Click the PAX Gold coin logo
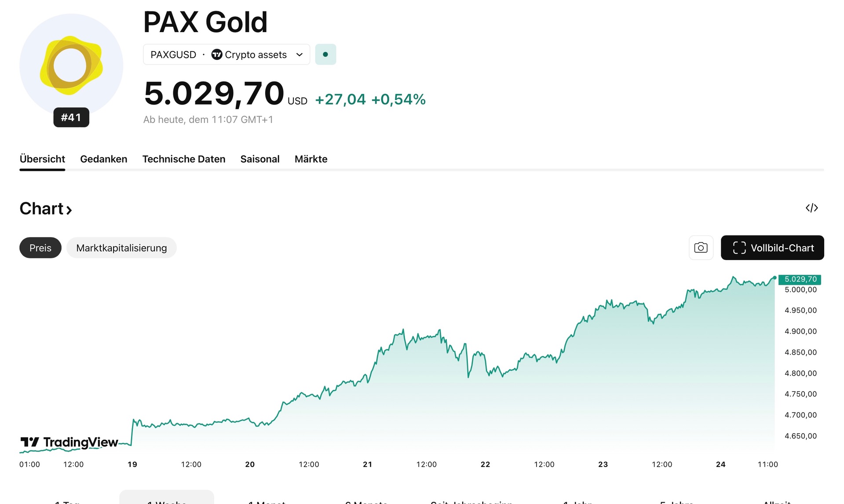The height and width of the screenshot is (504, 844). [71, 65]
